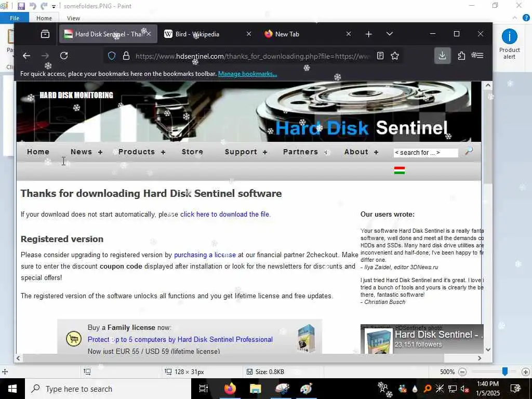
Task: Open File Explorer from the taskbar
Action: (x=256, y=389)
